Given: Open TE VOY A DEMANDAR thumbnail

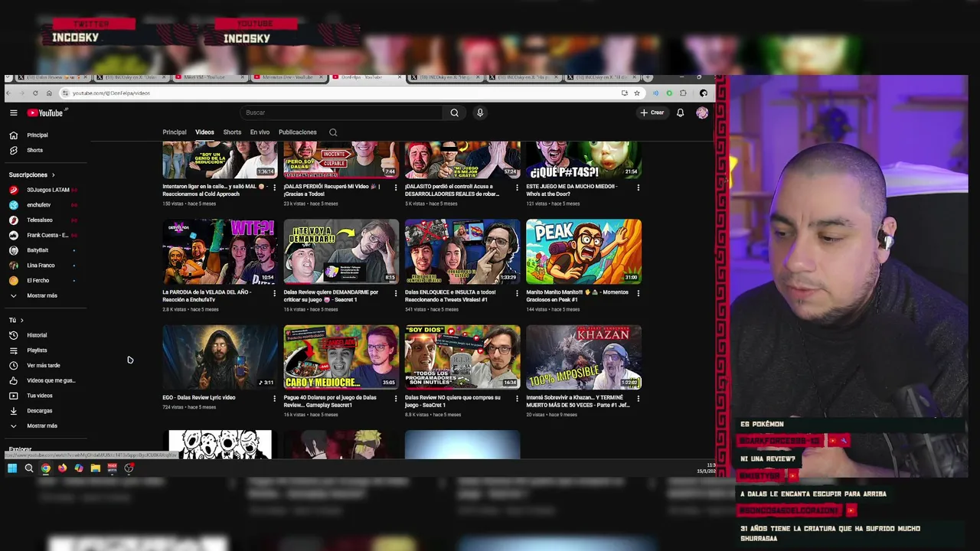Looking at the screenshot, I should tap(341, 252).
